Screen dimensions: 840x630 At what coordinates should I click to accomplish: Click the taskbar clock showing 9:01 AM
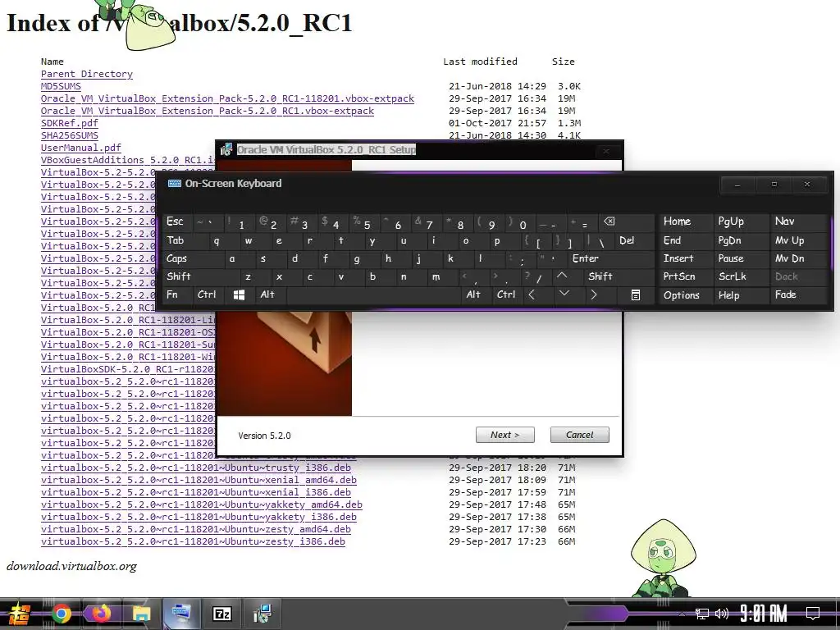[764, 614]
